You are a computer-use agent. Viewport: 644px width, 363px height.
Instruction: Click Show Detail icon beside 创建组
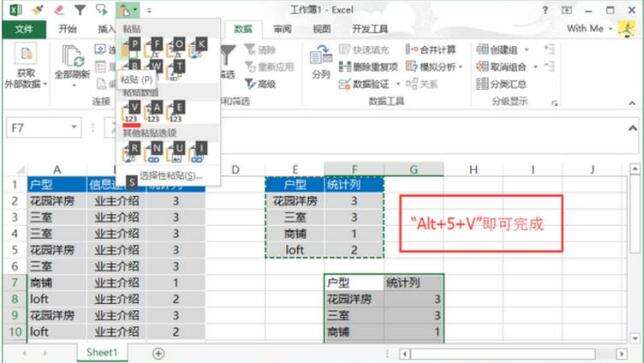(x=550, y=50)
